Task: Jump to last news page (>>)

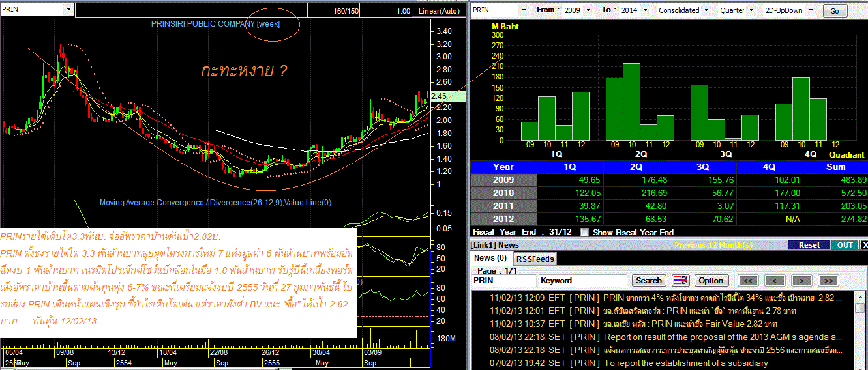Action: [827, 281]
